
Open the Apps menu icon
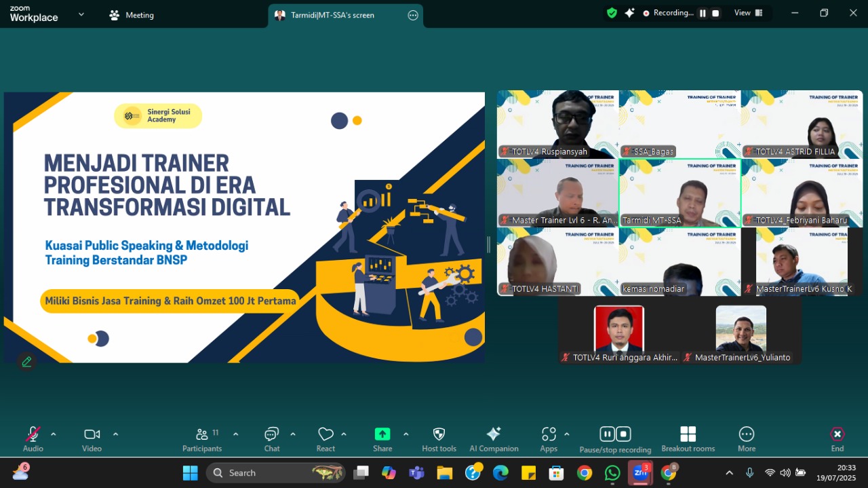tap(549, 434)
